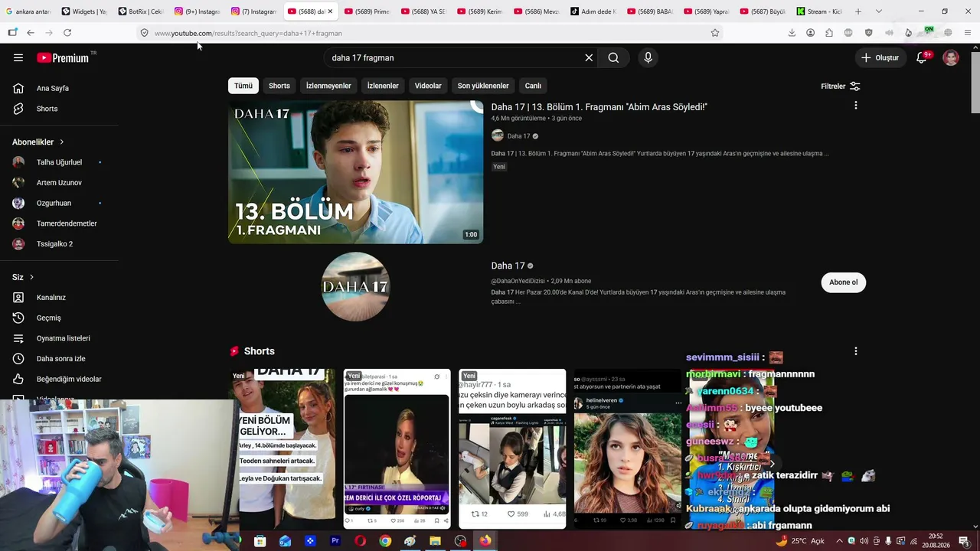Select the Shorts filter chip
Viewport: 980px width, 551px height.
279,86
